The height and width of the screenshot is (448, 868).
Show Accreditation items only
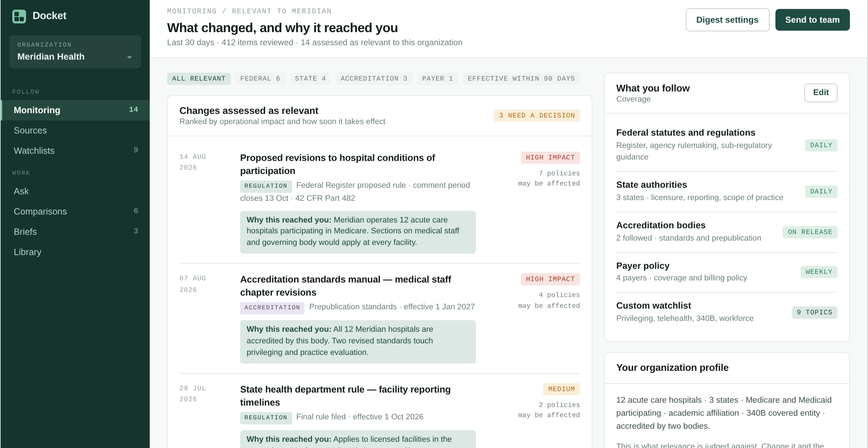[x=374, y=79]
